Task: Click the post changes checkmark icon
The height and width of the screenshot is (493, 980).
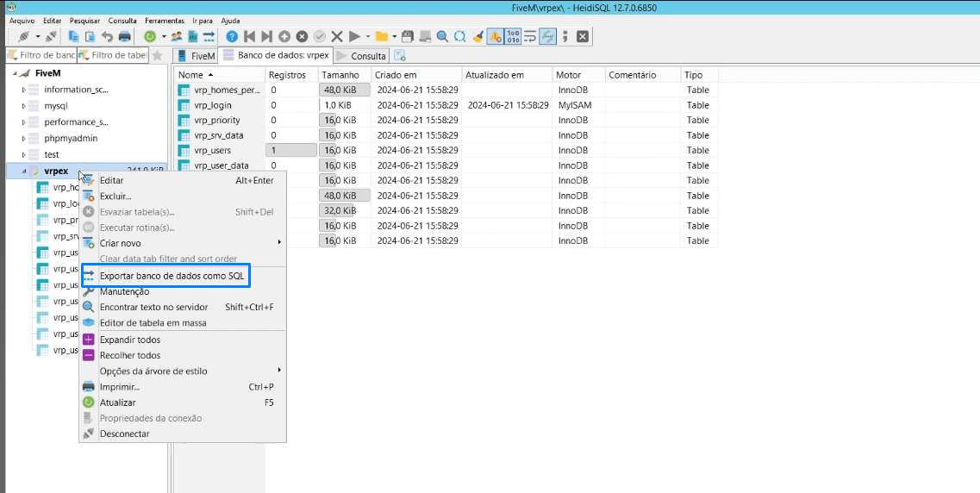Action: pos(320,36)
